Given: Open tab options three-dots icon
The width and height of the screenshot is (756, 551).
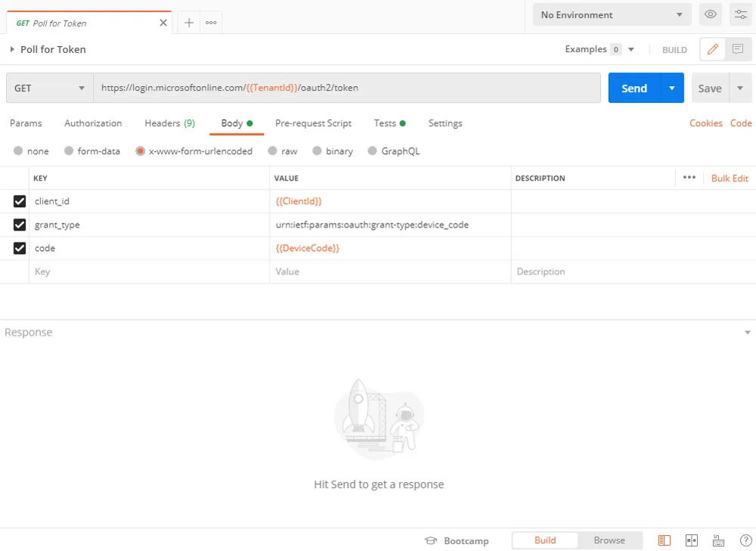Looking at the screenshot, I should point(211,23).
